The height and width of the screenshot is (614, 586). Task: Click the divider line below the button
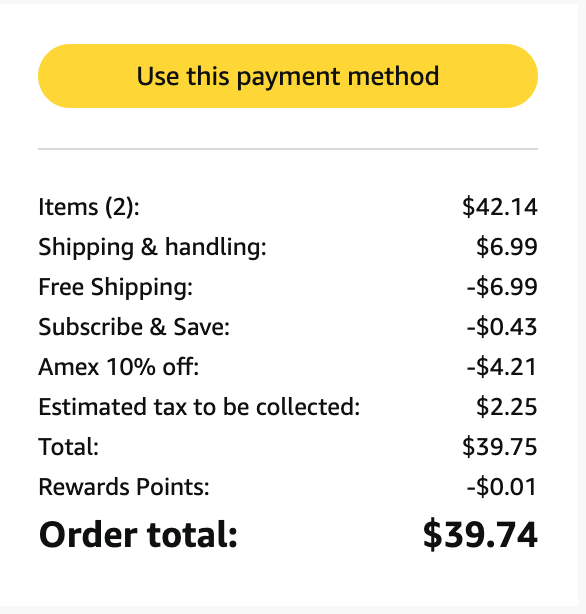[x=288, y=149]
